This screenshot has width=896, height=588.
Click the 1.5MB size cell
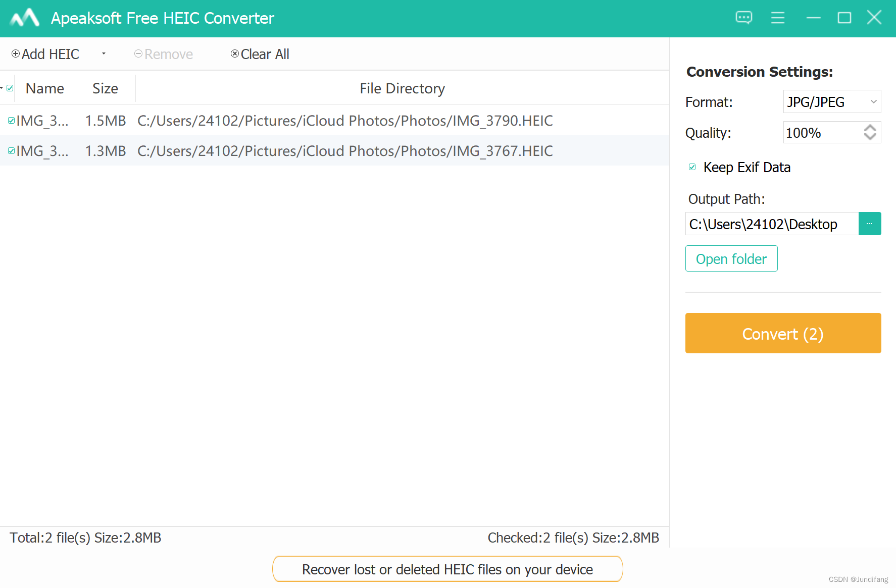click(105, 121)
